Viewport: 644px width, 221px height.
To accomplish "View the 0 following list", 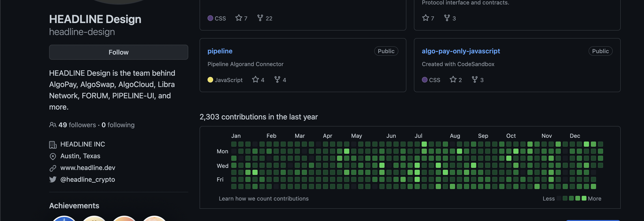I will click(118, 125).
